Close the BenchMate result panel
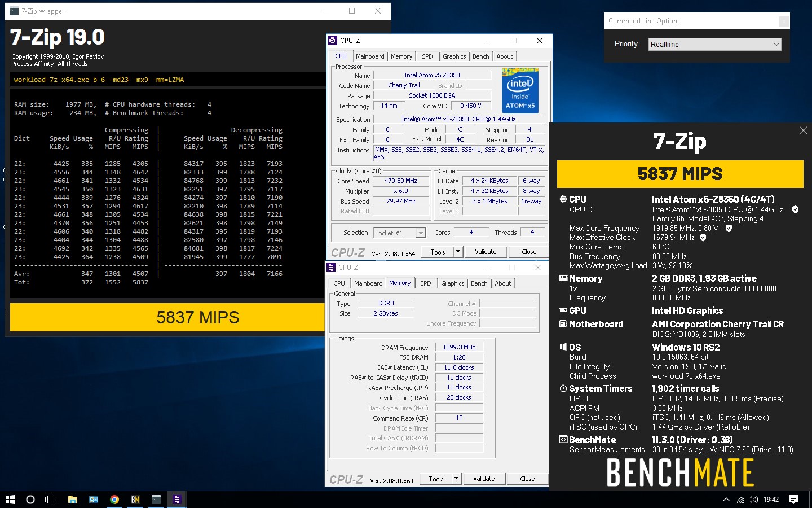The width and height of the screenshot is (812, 508). [804, 130]
